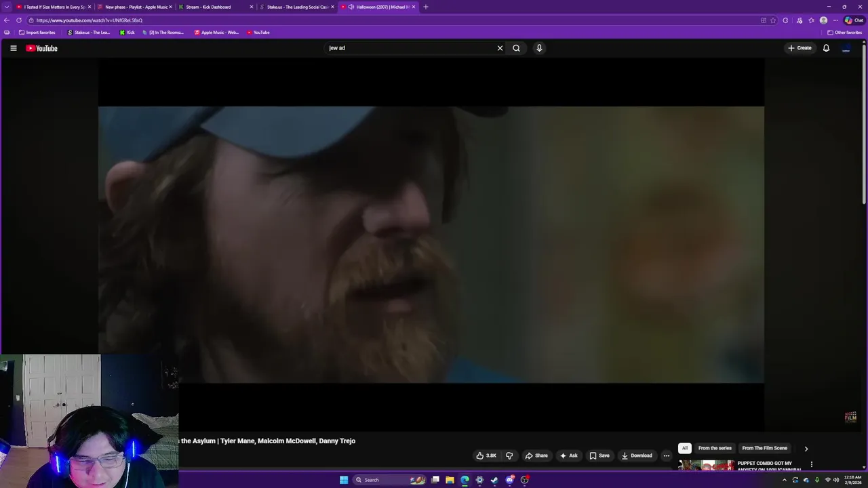Click the Windows taskbar Search box
The width and height of the screenshot is (868, 488).
[x=390, y=480]
